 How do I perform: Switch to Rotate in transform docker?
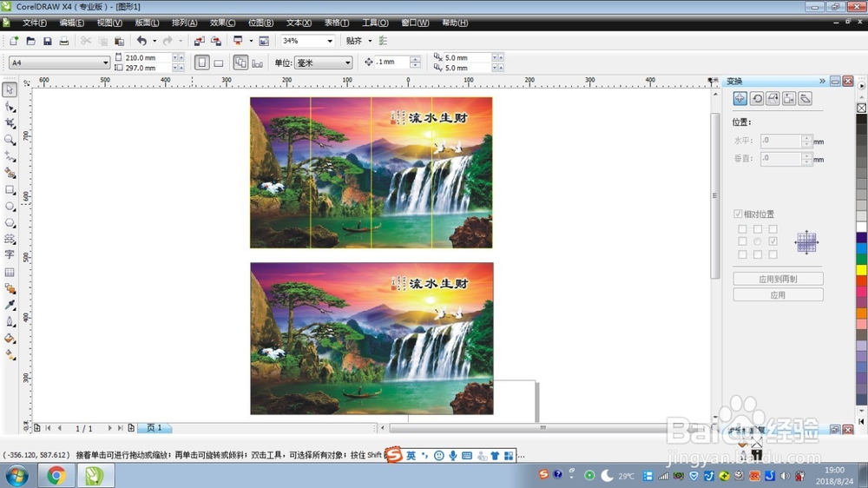tap(757, 99)
